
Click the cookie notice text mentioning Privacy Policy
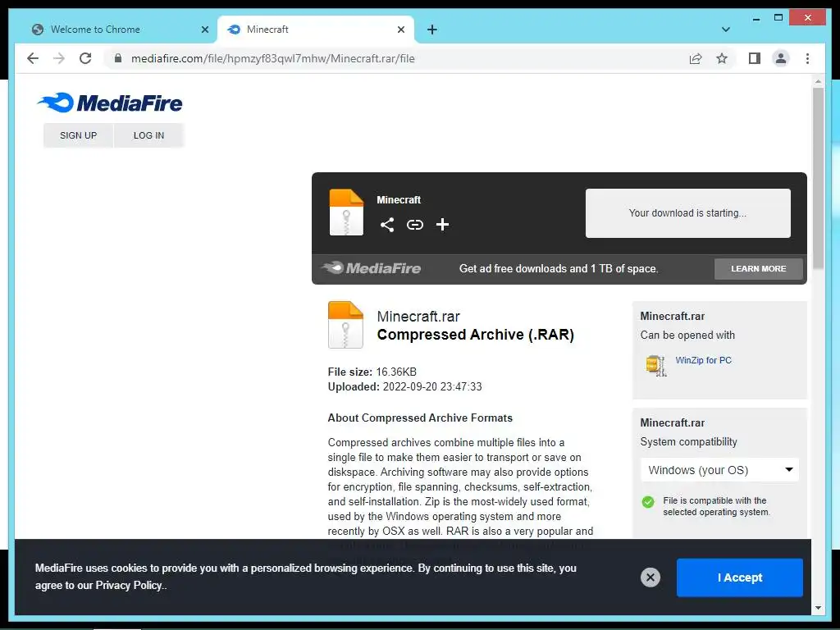pos(306,577)
